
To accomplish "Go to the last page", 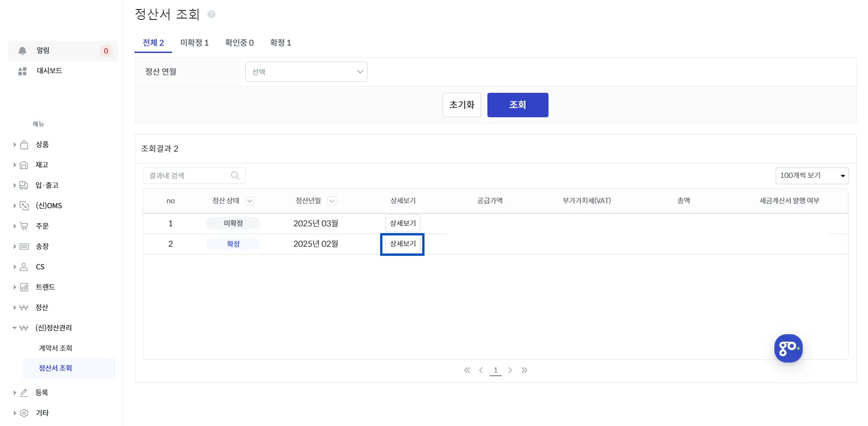I will pyautogui.click(x=524, y=370).
